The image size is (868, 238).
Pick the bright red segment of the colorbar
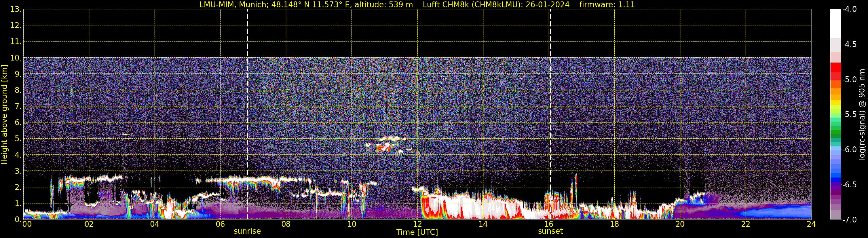pos(836,67)
